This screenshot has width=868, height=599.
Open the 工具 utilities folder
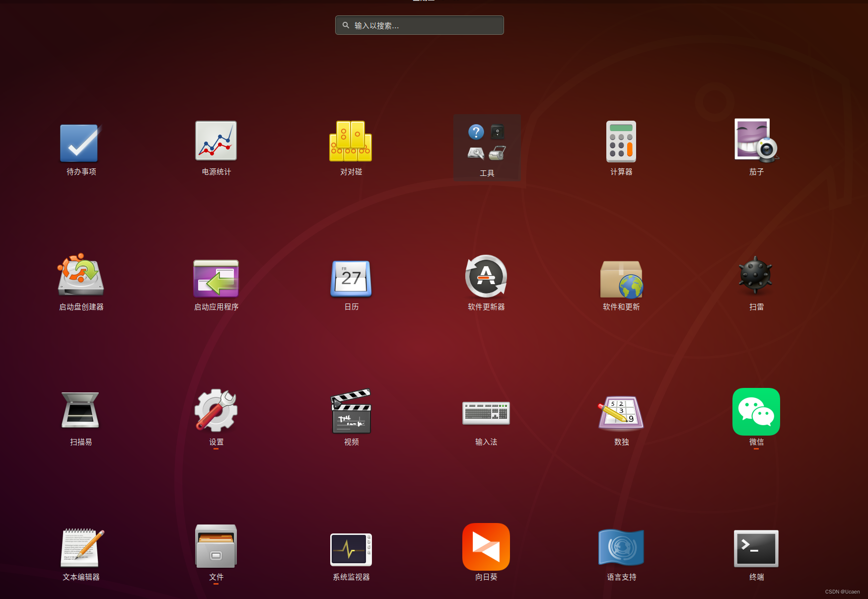[487, 148]
